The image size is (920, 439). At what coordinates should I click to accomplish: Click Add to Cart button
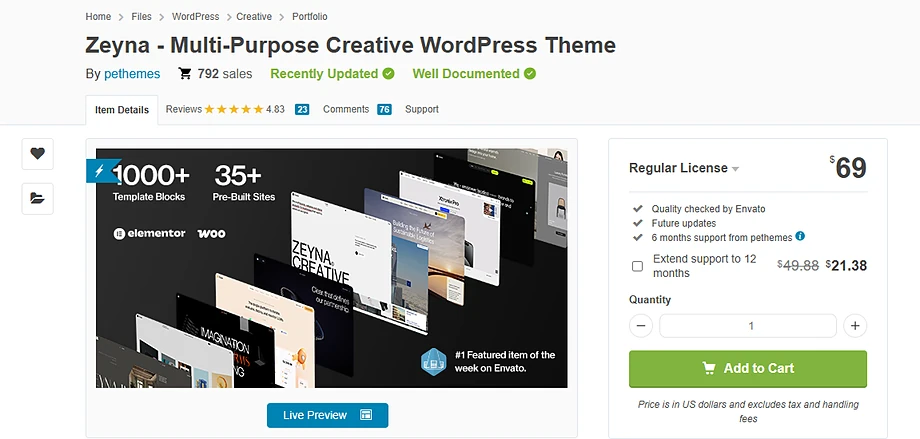pos(748,369)
